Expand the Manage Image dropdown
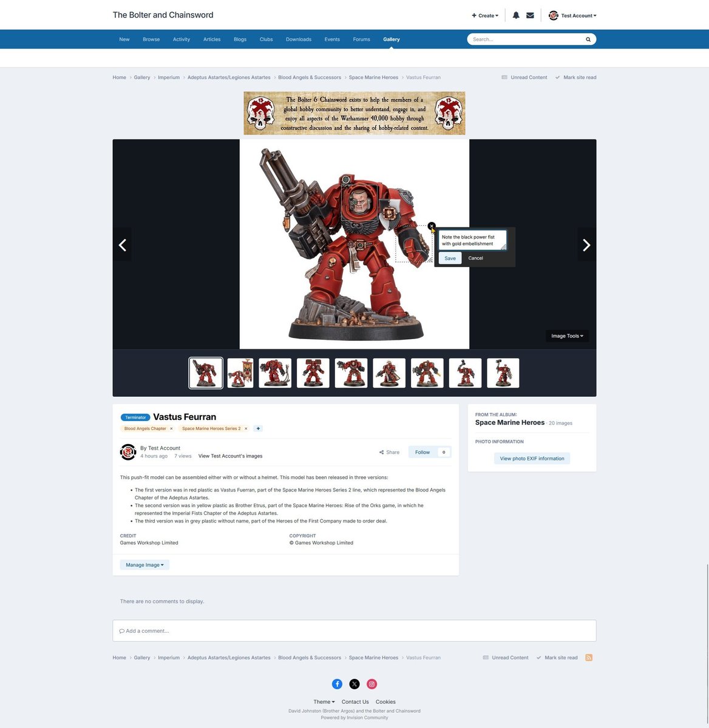The width and height of the screenshot is (709, 728). [144, 565]
